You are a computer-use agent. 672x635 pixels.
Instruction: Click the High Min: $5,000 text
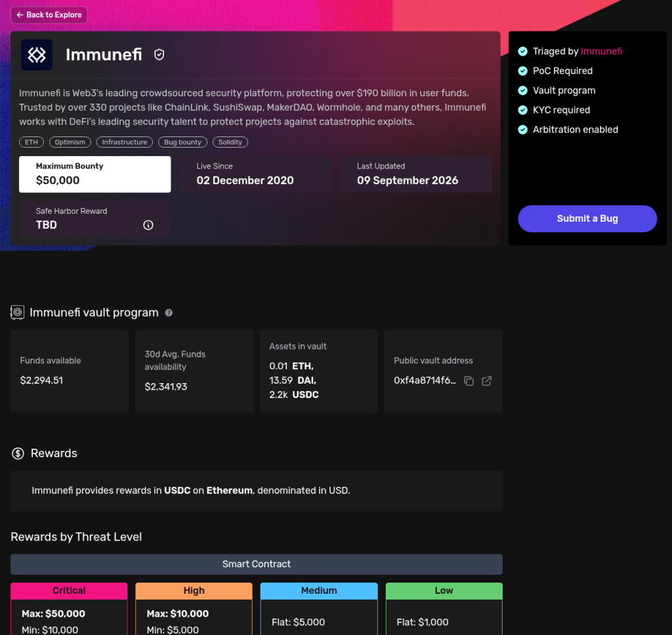coord(173,630)
